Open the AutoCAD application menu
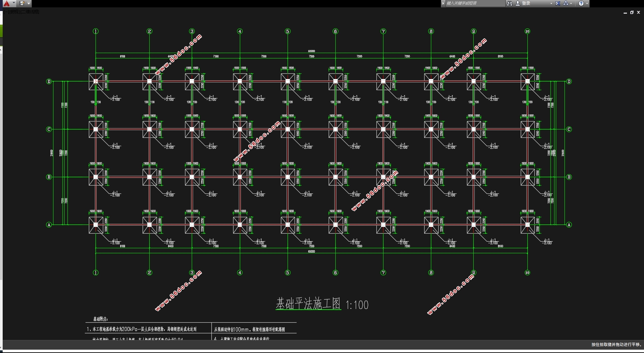 tap(7, 3)
